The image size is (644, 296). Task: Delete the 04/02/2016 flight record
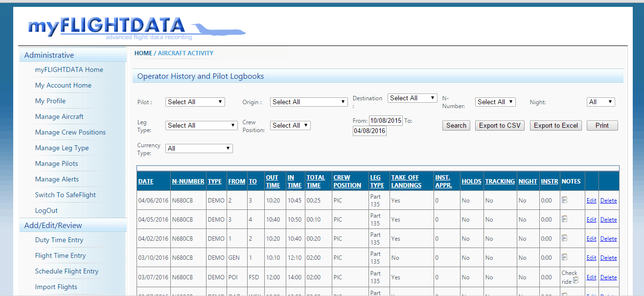click(x=608, y=239)
